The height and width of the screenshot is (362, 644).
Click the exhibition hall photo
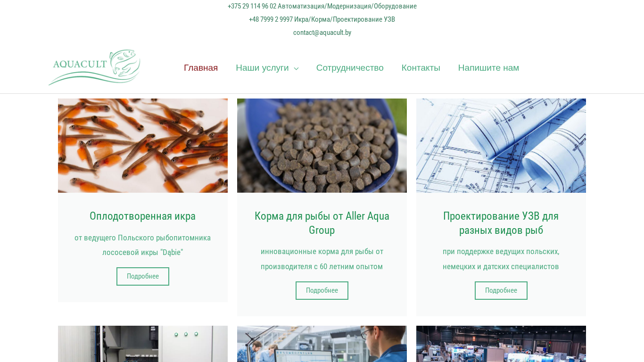point(501,344)
